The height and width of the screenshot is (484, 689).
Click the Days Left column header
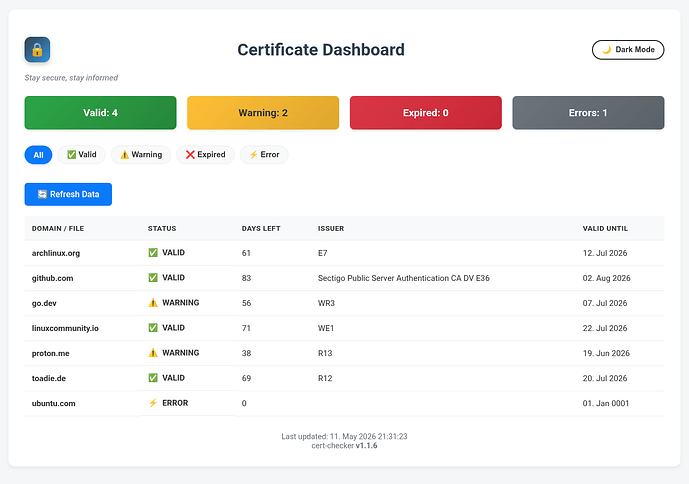[261, 229]
